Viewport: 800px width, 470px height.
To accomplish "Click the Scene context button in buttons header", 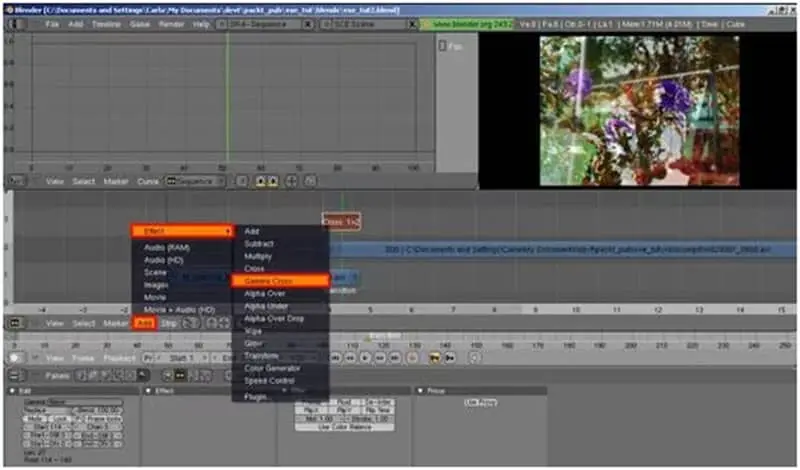I will click(142, 376).
